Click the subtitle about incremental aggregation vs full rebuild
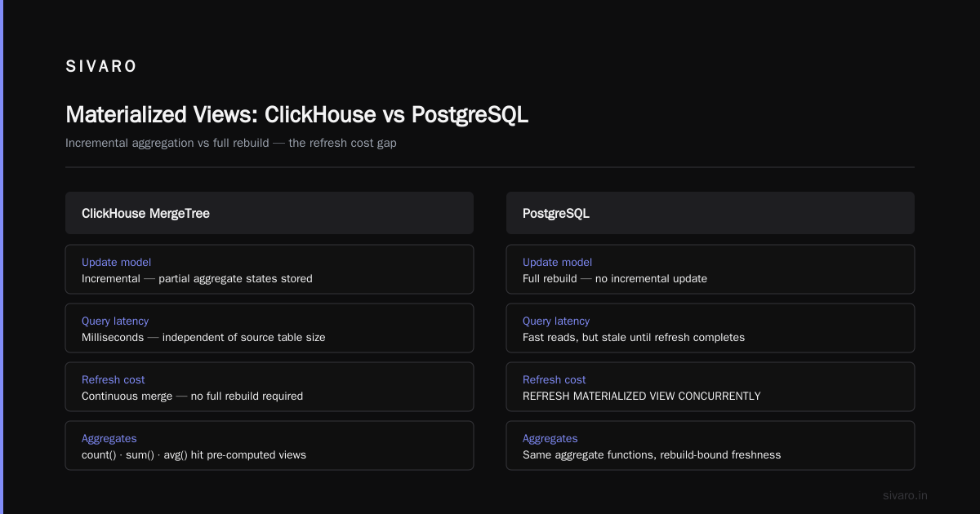 click(231, 143)
